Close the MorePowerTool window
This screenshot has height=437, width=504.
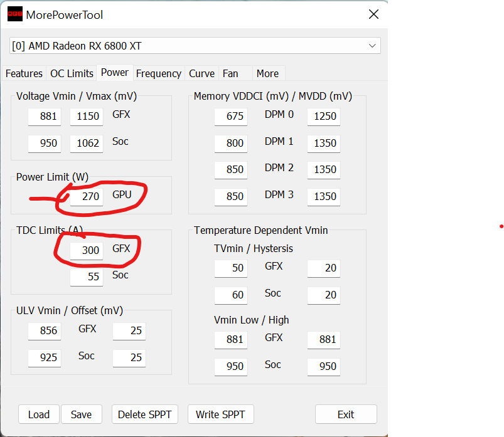point(373,14)
